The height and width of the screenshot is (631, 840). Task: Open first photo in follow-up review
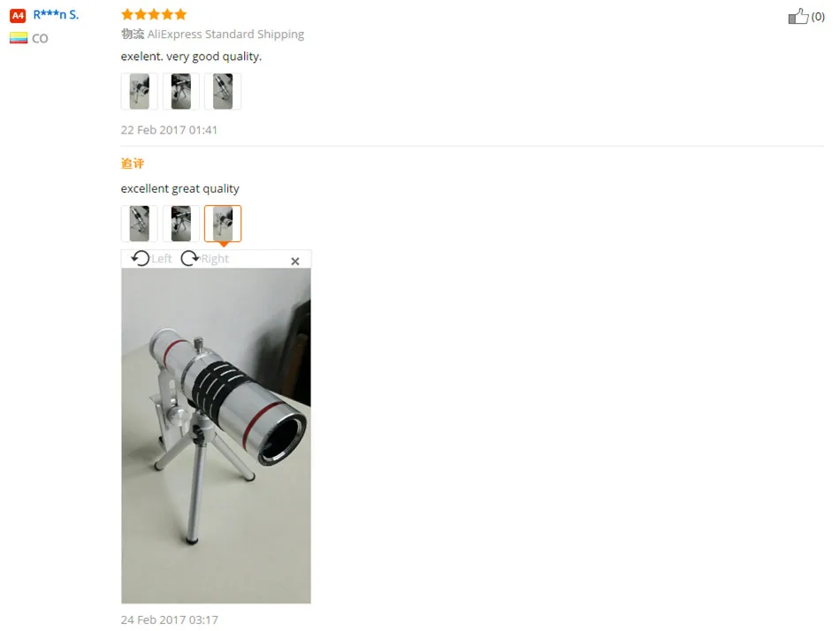click(140, 224)
